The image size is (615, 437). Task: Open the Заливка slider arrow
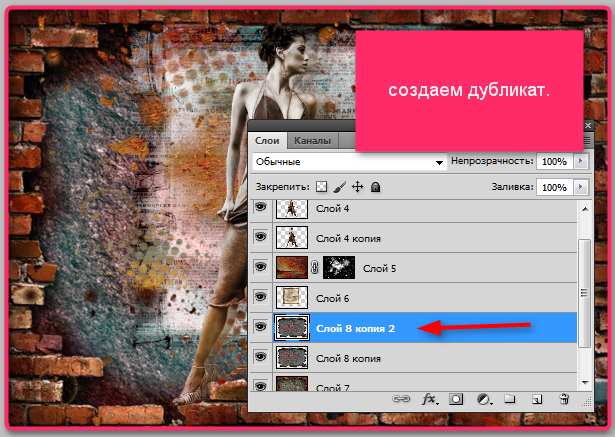581,187
